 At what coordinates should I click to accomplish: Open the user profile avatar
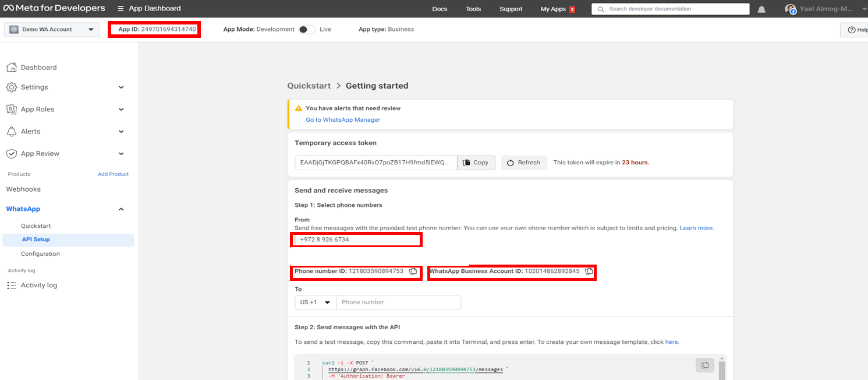[x=790, y=9]
